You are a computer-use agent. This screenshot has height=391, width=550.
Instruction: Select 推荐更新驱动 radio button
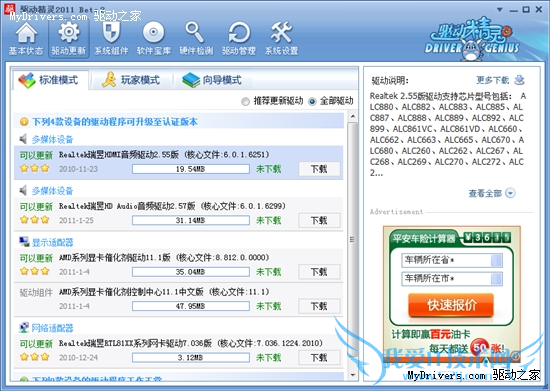(x=245, y=102)
